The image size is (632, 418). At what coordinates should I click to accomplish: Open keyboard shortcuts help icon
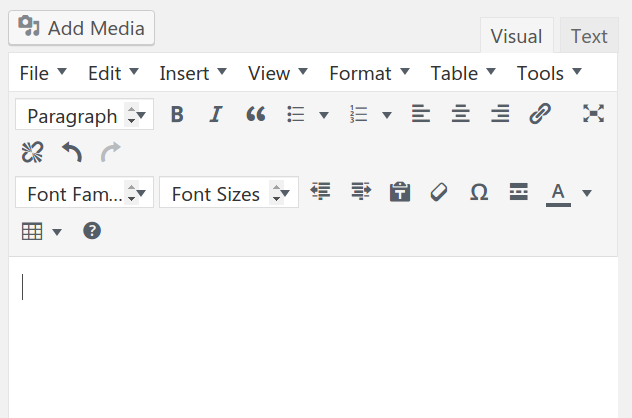tap(92, 232)
